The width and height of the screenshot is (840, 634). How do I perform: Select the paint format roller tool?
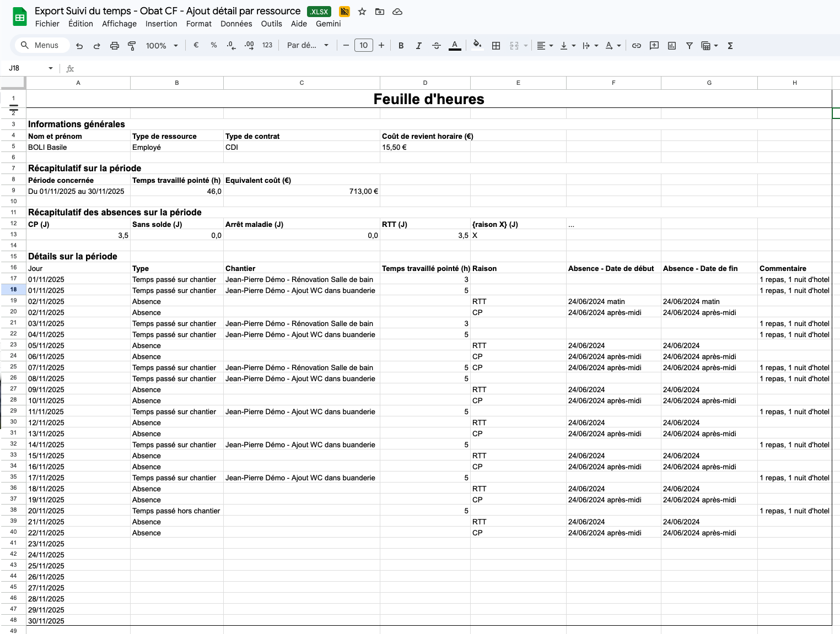click(132, 46)
